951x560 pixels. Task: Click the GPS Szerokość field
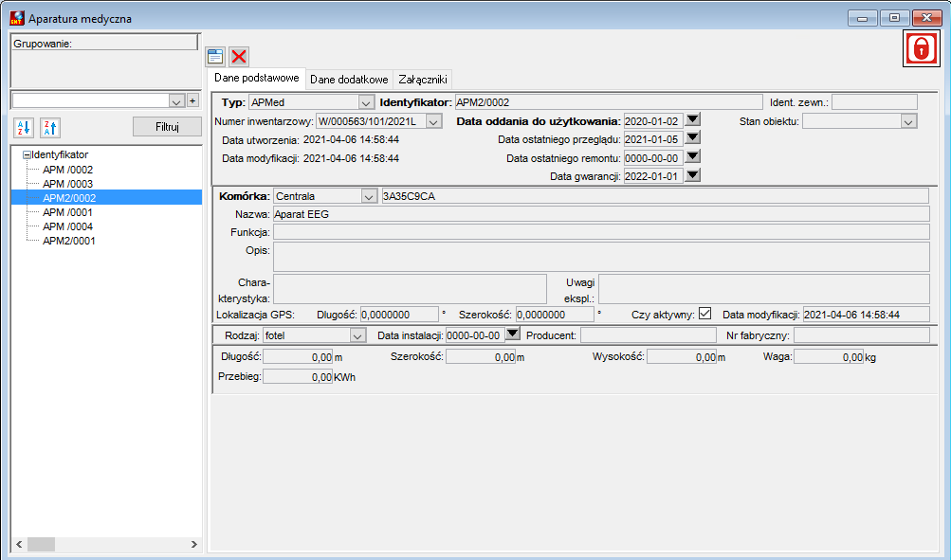click(555, 315)
